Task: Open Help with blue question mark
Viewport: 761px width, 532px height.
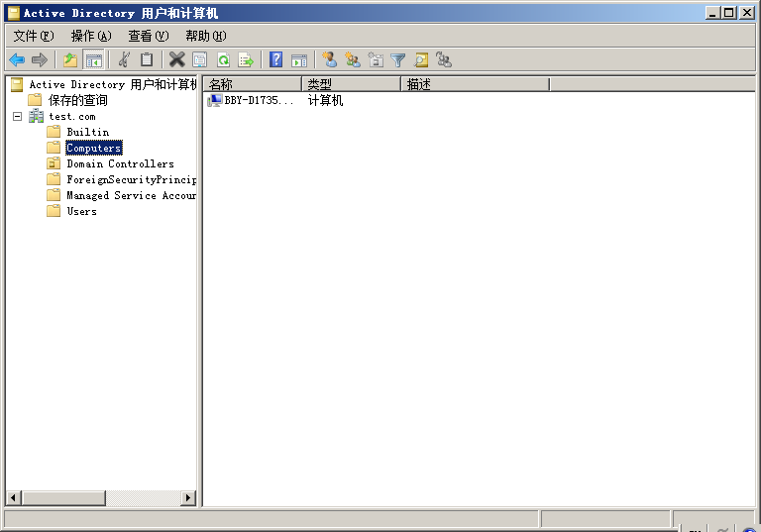Action: (275, 59)
